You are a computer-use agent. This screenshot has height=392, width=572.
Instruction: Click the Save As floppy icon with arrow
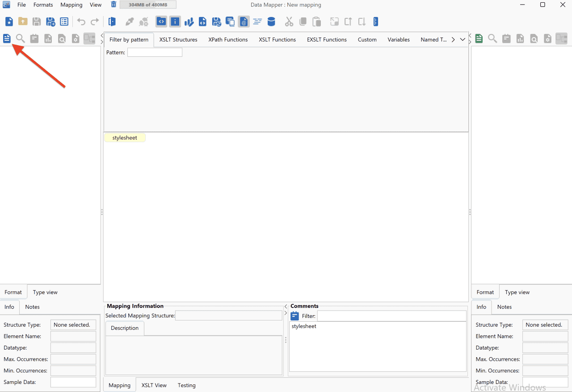coord(50,21)
